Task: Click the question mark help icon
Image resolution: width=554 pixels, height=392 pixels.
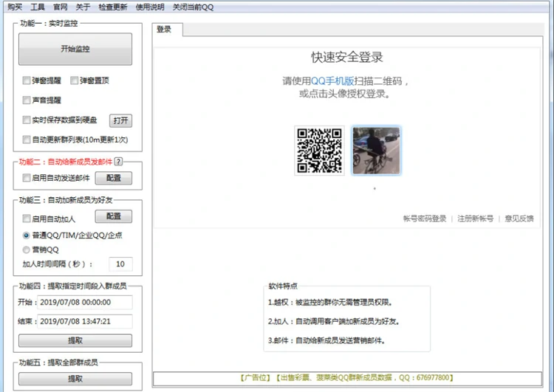Action: click(x=119, y=162)
